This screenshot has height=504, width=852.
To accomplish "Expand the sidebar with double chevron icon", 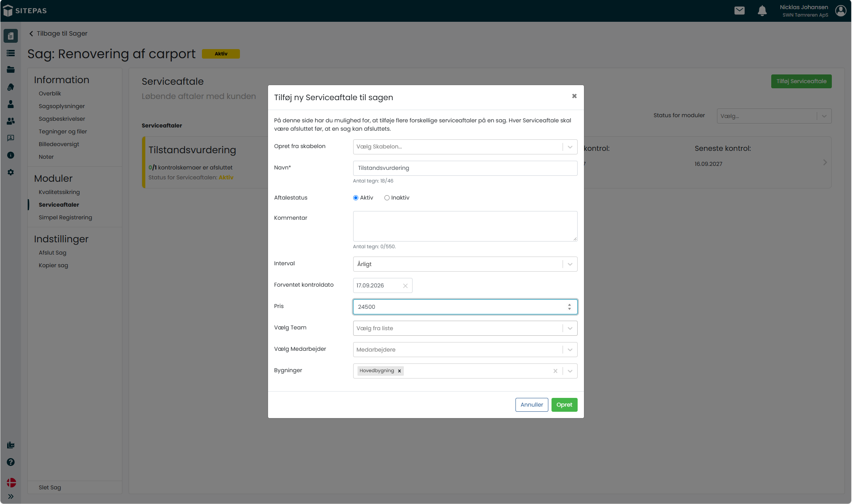I will pyautogui.click(x=11, y=496).
